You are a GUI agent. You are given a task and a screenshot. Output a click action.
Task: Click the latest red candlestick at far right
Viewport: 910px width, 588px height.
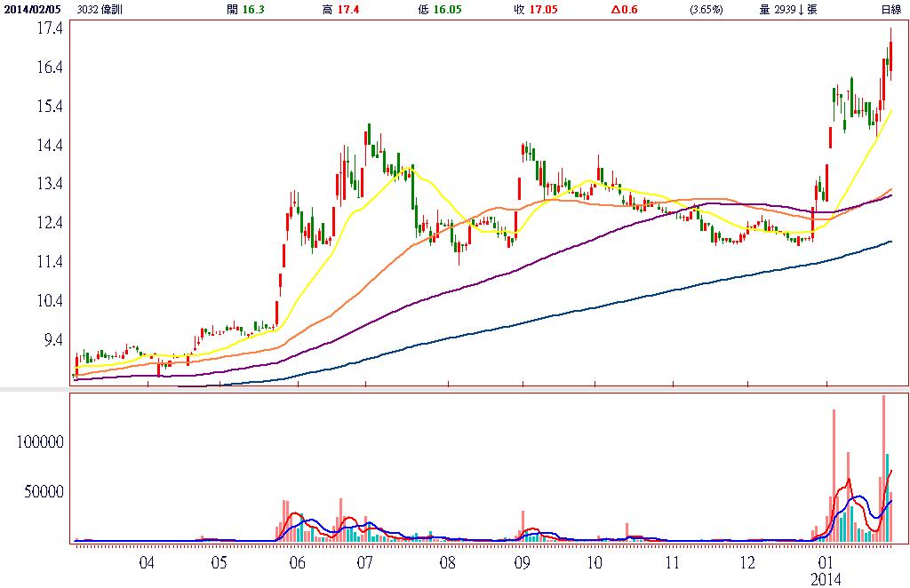890,53
